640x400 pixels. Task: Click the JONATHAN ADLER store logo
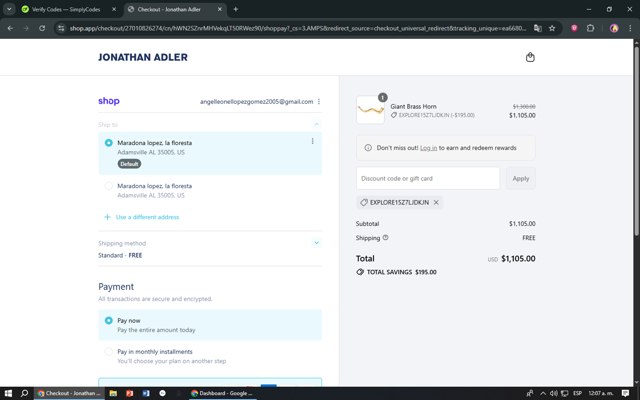143,57
